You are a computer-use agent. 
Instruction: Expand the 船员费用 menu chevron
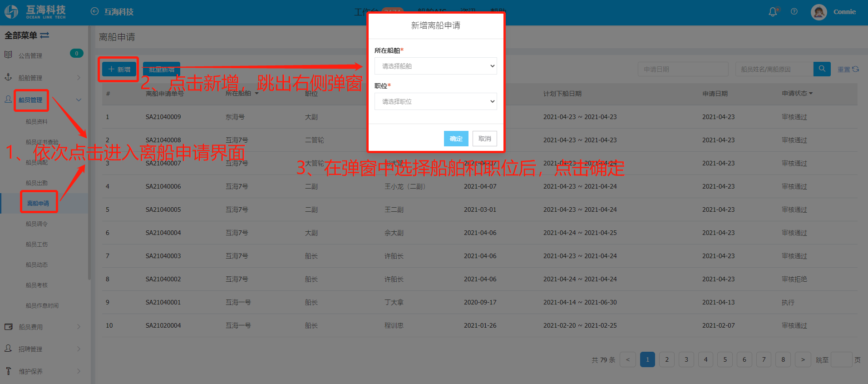coord(79,327)
